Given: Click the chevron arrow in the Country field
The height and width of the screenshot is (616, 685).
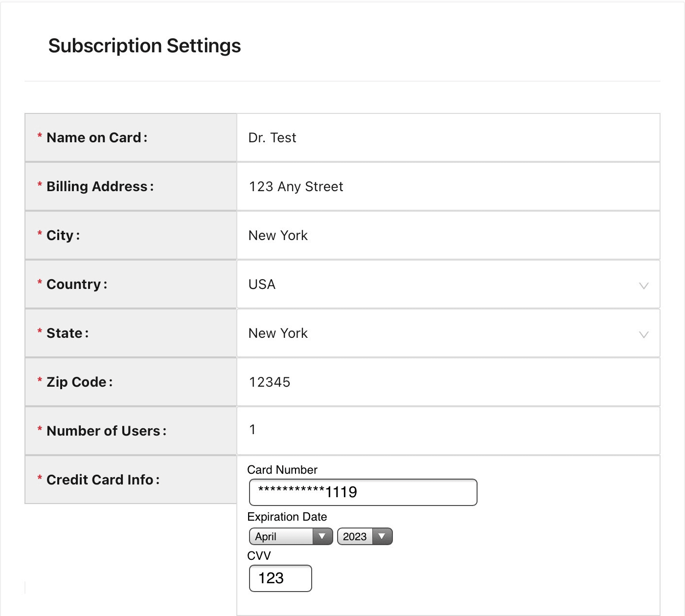Looking at the screenshot, I should coord(643,286).
